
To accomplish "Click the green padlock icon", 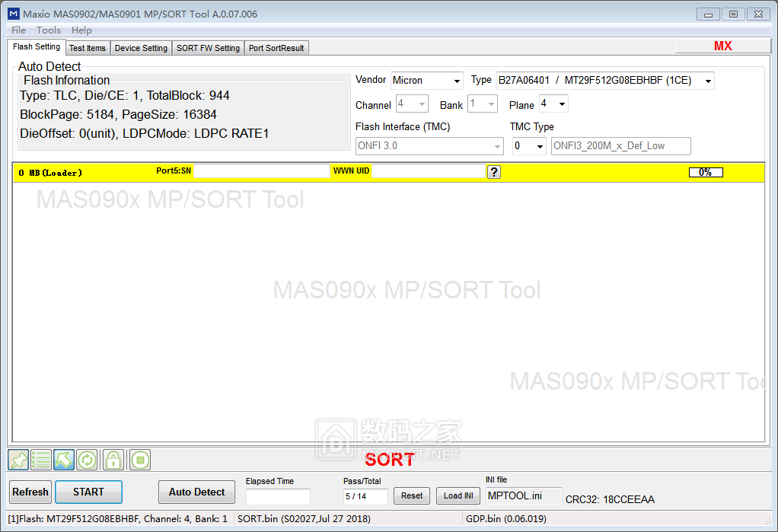I will (x=113, y=460).
